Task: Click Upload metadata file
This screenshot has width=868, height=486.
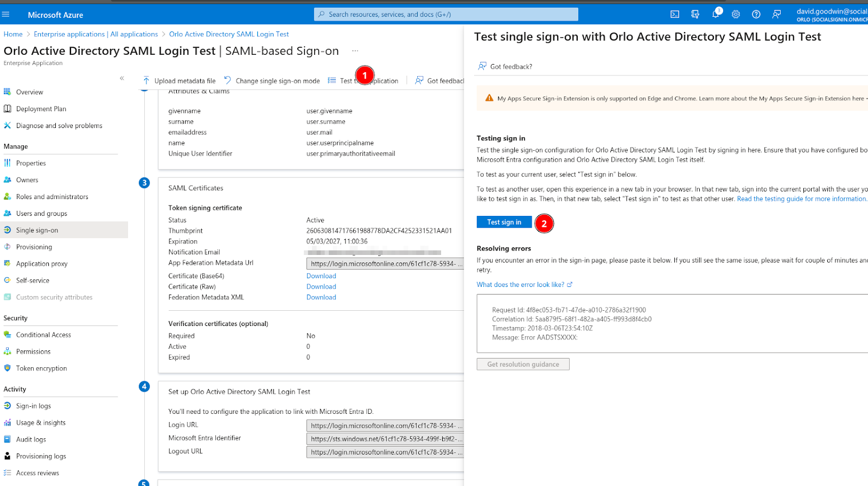Action: tap(179, 81)
